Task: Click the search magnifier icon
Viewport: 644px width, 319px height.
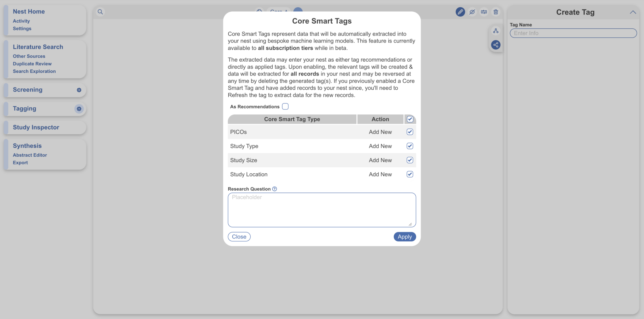Action: 100,12
